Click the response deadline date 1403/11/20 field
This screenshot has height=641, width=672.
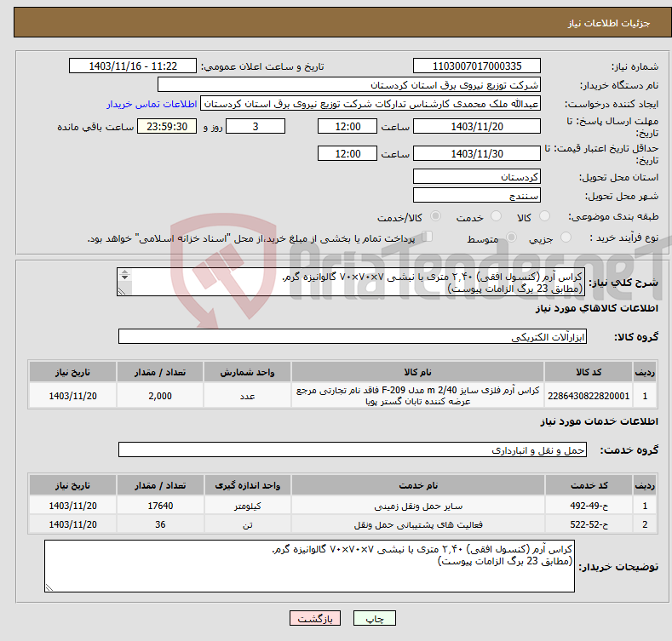pyautogui.click(x=477, y=126)
